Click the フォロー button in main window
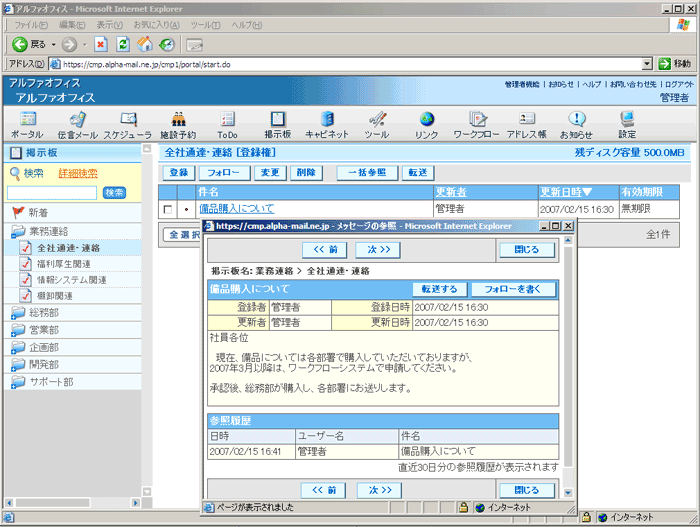The width and height of the screenshot is (700, 527). pos(223,172)
